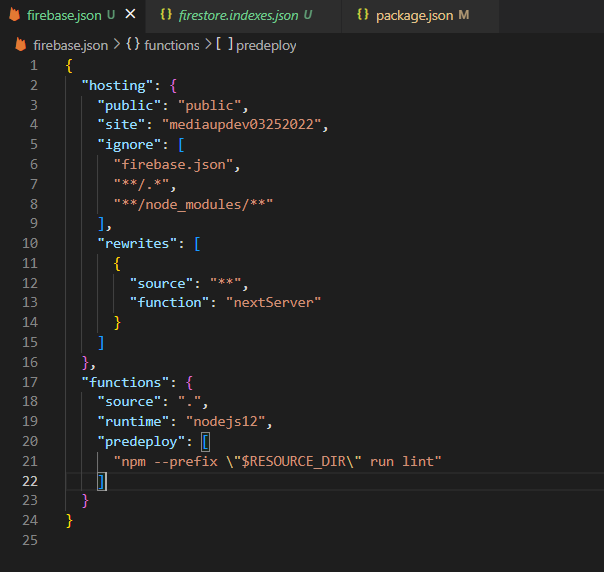
Task: Click the Firebase flame icon in the tab
Action: pos(15,15)
